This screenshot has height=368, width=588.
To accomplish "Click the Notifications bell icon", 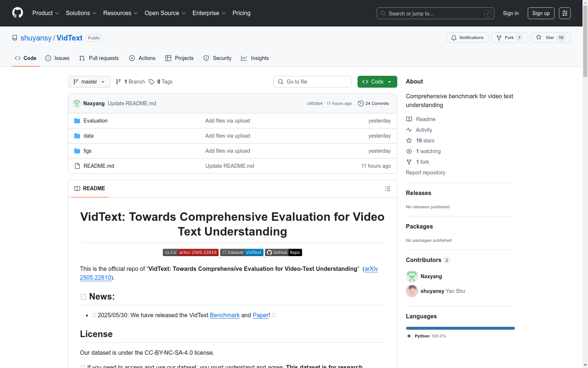I will click(454, 38).
